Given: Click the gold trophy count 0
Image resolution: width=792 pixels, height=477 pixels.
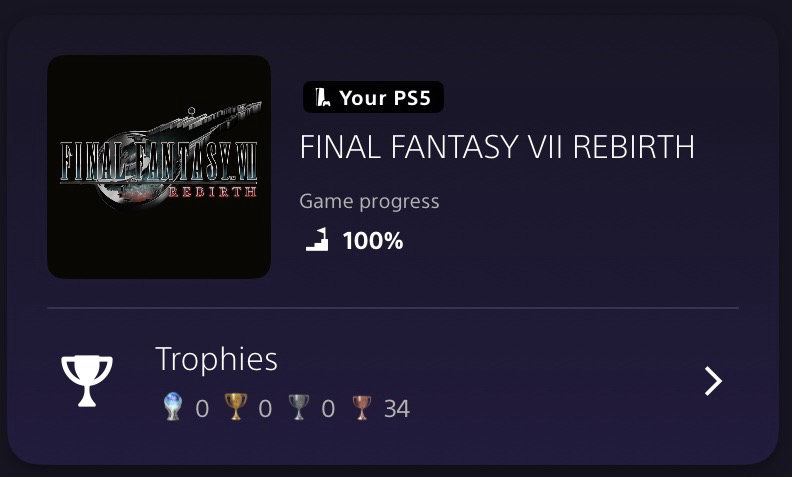Looking at the screenshot, I should pyautogui.click(x=265, y=408).
